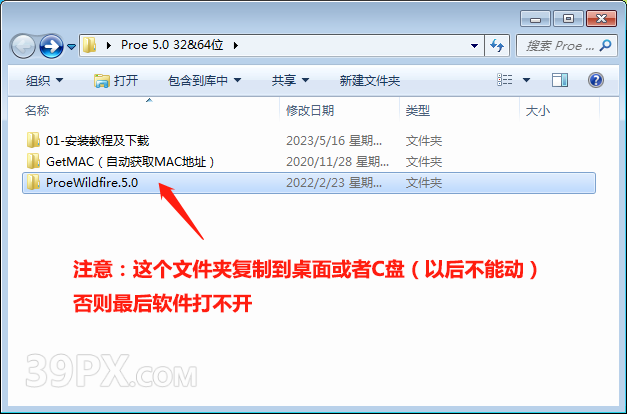
Task: Select the GetMAC folder icon
Action: pyautogui.click(x=33, y=161)
